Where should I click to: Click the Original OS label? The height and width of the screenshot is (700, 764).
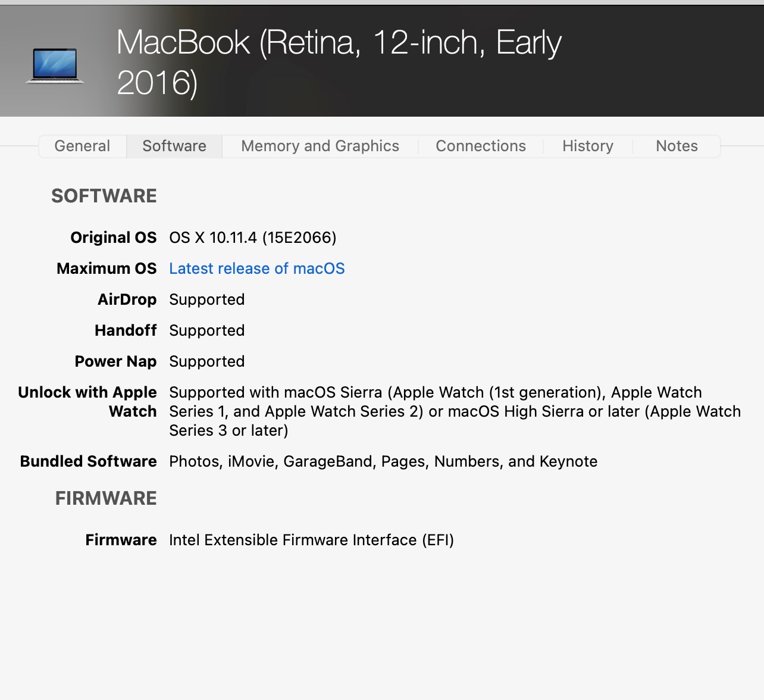coord(113,237)
